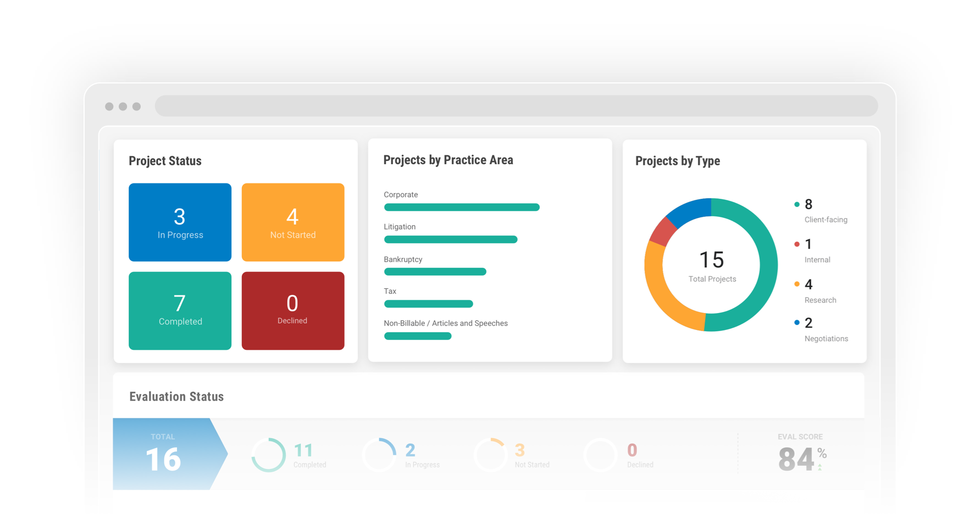This screenshot has height=514, width=980.
Task: Click the Corporate practice area progress bar
Action: point(461,207)
